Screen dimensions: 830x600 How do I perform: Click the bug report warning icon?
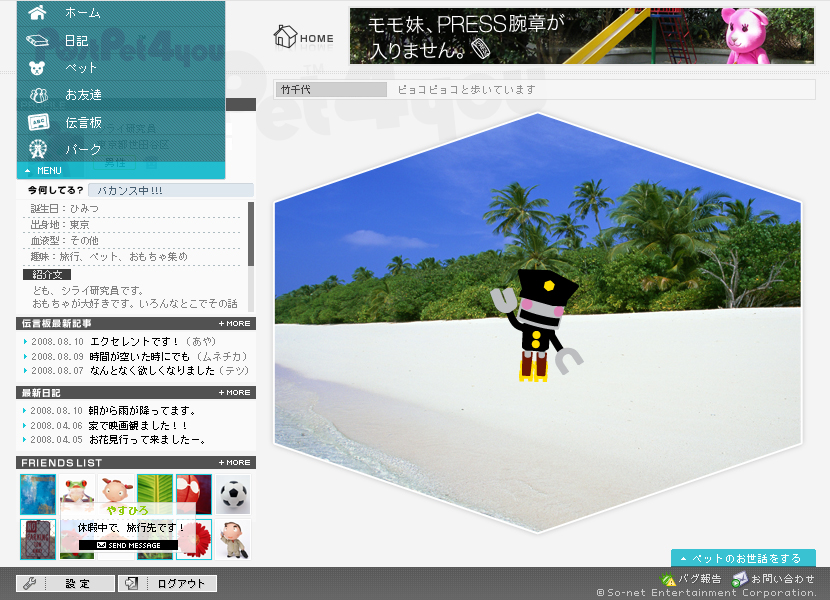pos(669,579)
